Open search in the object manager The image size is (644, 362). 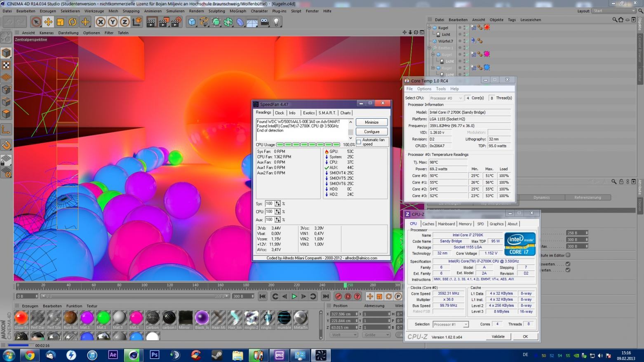614,19
